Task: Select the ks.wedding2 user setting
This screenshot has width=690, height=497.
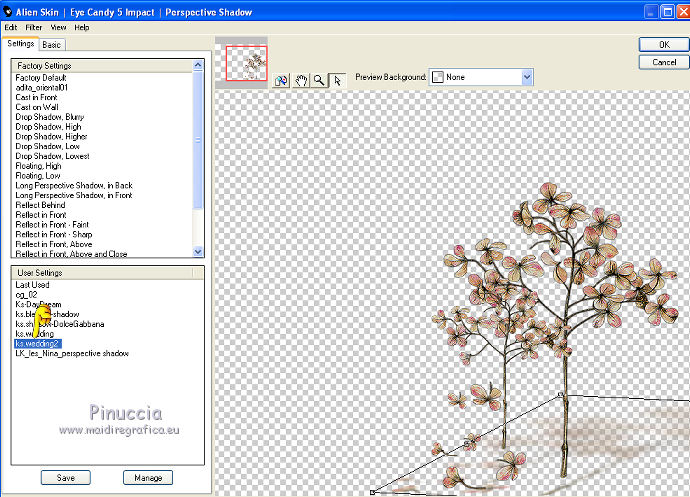Action: [x=38, y=344]
